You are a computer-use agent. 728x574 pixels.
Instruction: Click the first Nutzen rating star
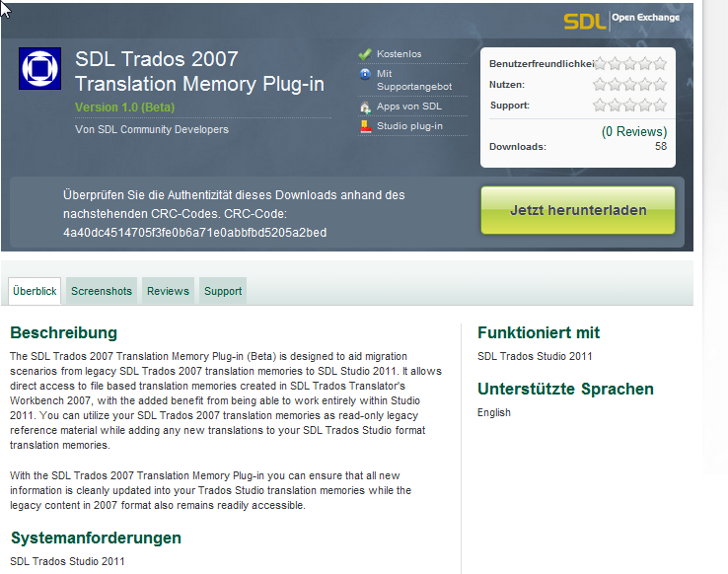[x=600, y=85]
